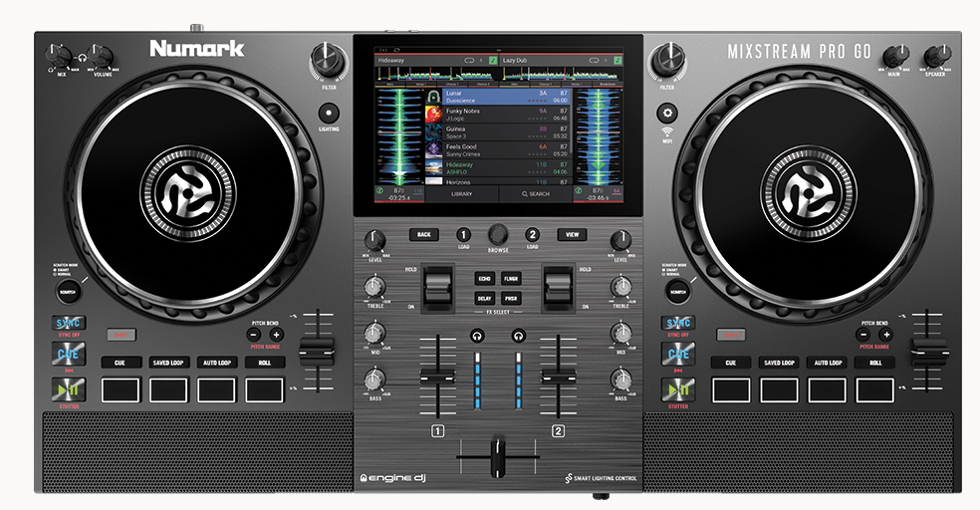
Task: Switch deck 1 pads to AUTO LOOP mode
Action: (x=217, y=363)
